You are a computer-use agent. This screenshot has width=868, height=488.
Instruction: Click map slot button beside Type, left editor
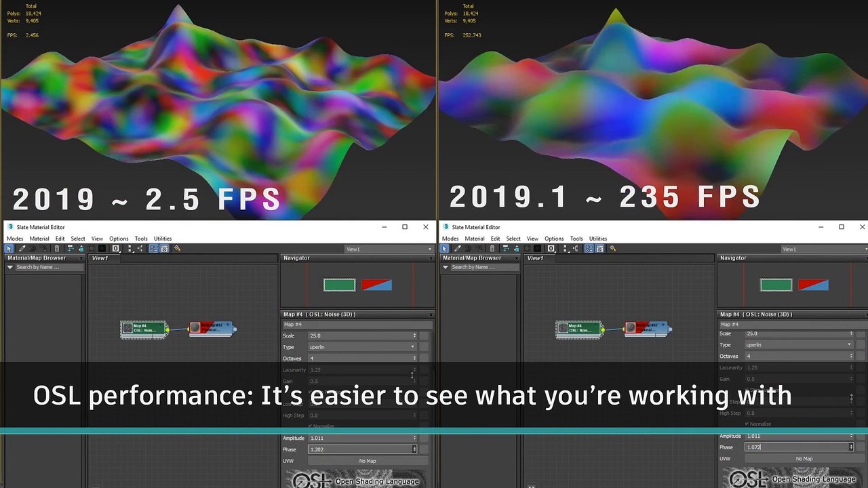click(424, 347)
